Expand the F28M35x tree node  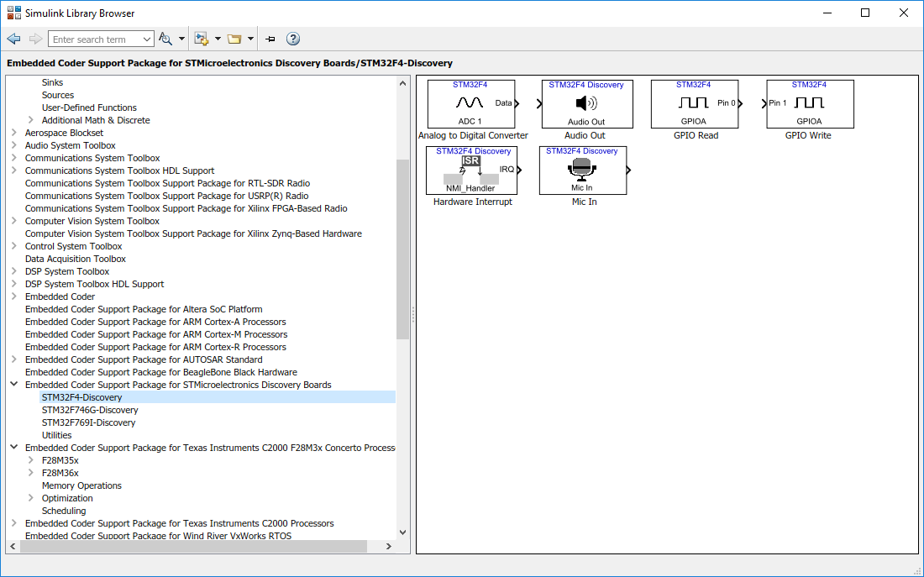point(31,460)
